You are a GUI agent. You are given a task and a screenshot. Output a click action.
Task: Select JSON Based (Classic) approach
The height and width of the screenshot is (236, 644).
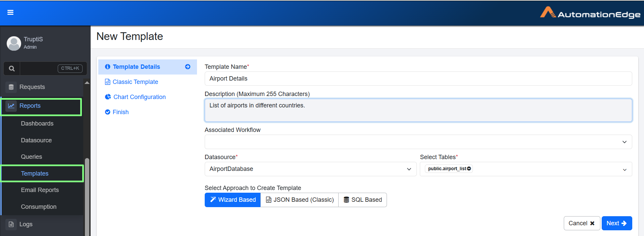(x=299, y=200)
